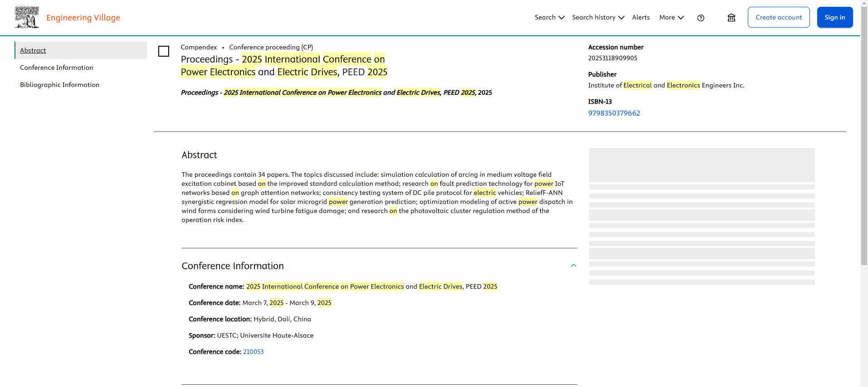Jump to Bibliographic Information in sidebar
The width and height of the screenshot is (868, 387).
(x=60, y=85)
